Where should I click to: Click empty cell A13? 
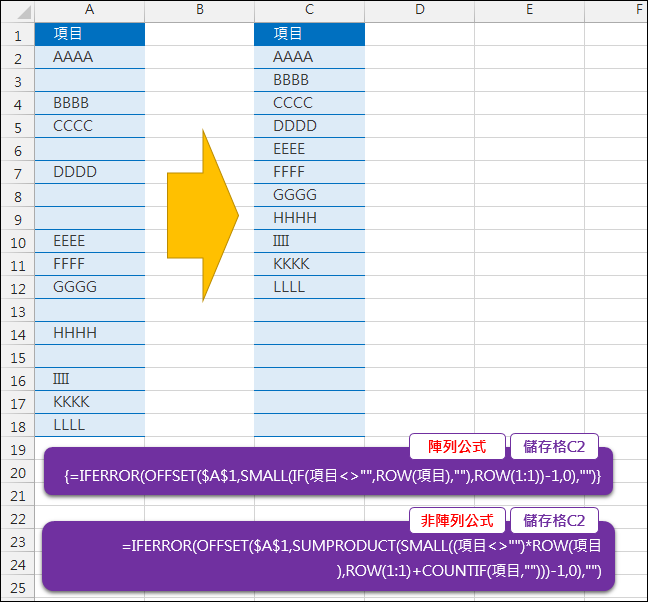point(90,310)
